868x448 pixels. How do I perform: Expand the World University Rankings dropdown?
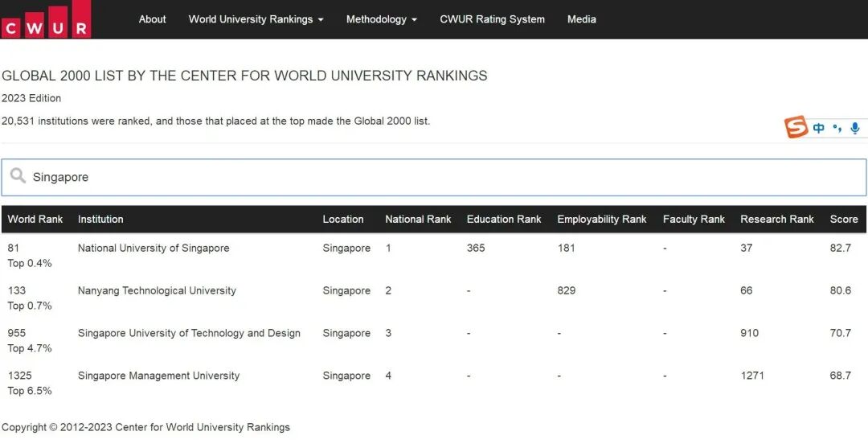pos(256,19)
